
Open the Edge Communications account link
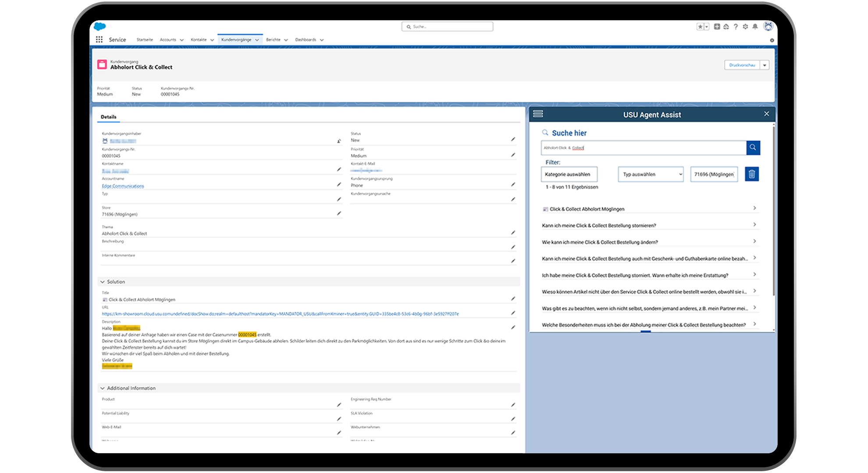pos(123,186)
